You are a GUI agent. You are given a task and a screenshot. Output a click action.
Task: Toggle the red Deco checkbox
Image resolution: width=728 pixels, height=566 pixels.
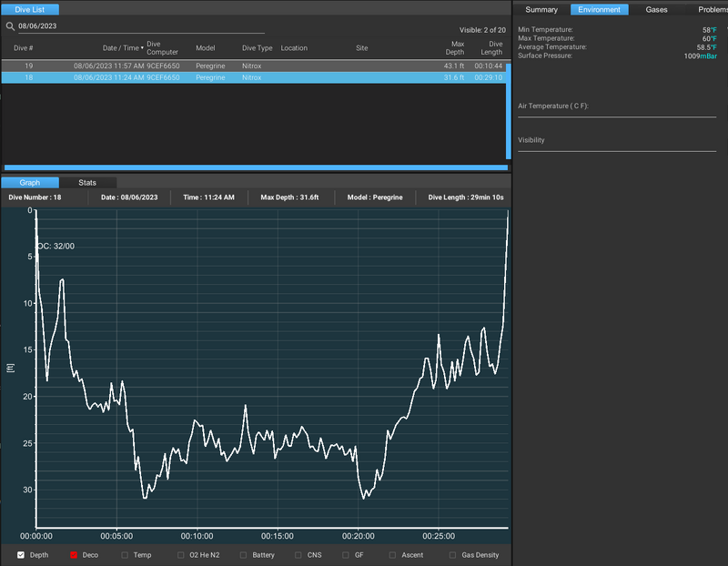tap(74, 554)
